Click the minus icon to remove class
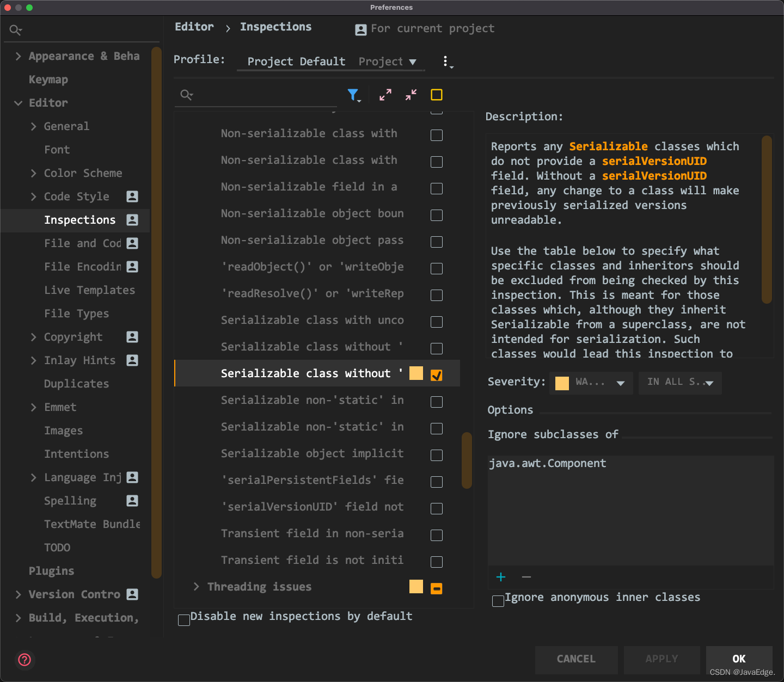The height and width of the screenshot is (682, 784). click(526, 577)
